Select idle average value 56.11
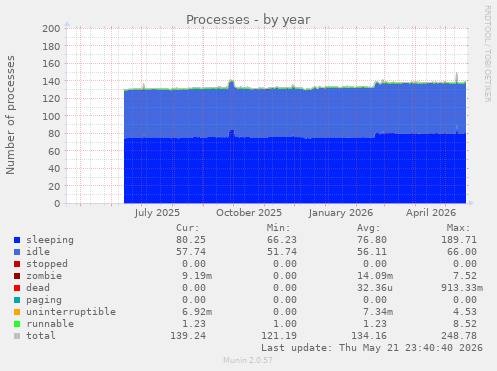 click(372, 252)
